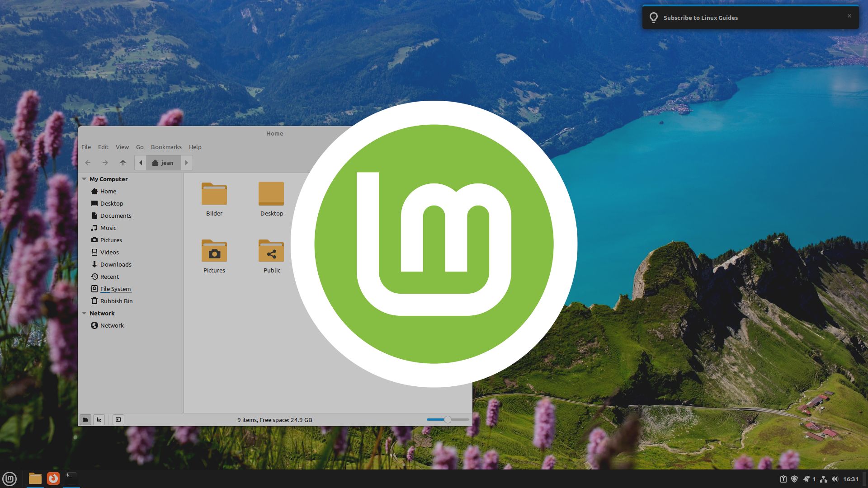Click the update manager shield tray icon

pos(794,479)
